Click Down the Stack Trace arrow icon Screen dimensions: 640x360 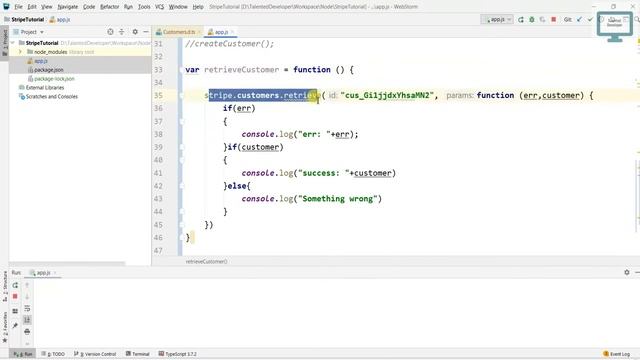[27, 297]
